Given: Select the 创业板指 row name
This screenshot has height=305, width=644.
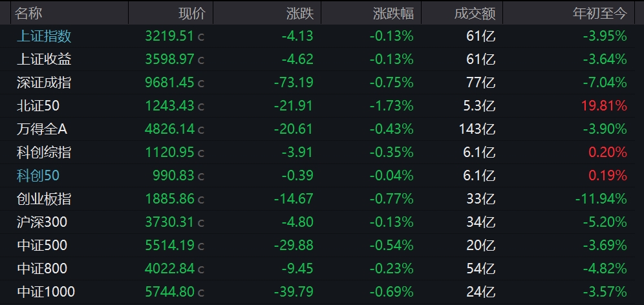Looking at the screenshot, I should tap(44, 199).
